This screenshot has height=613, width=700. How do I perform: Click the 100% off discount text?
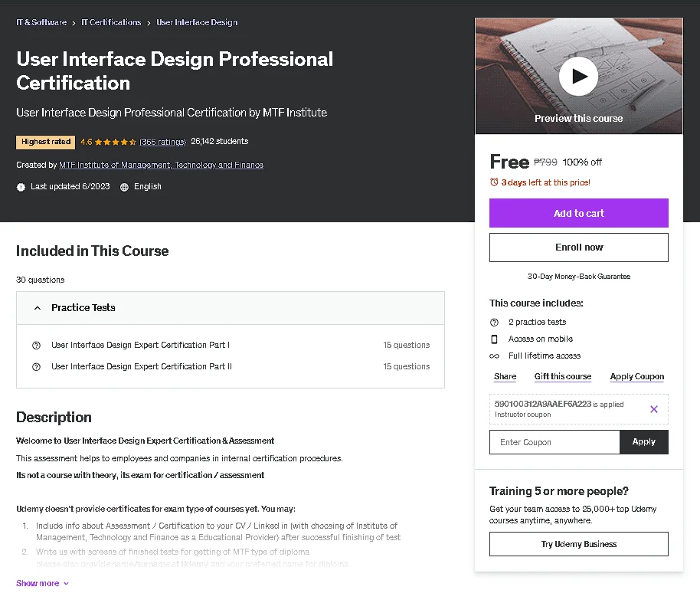point(582,162)
